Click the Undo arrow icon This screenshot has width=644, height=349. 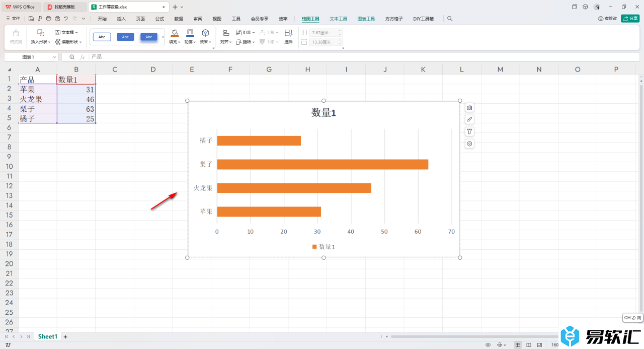coord(66,19)
